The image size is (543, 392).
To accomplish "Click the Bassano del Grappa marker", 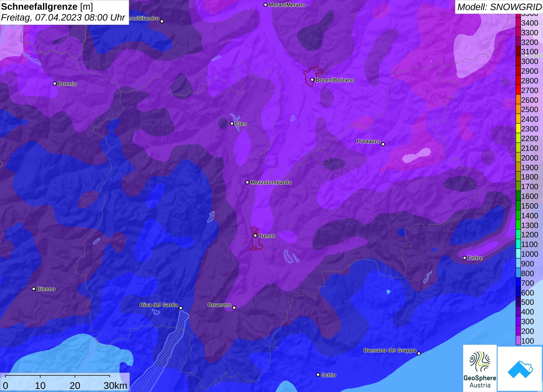I will tap(419, 353).
